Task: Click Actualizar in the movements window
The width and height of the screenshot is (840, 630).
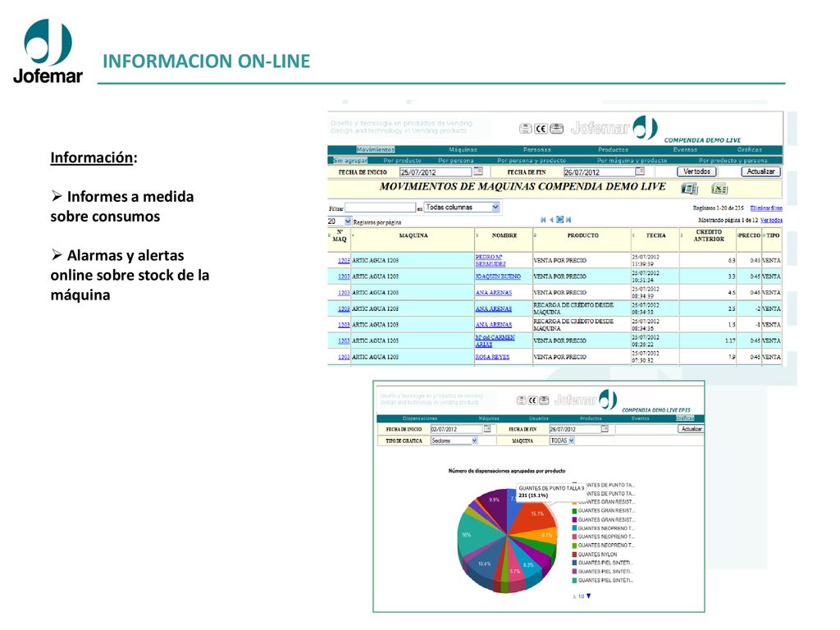Action: click(760, 171)
